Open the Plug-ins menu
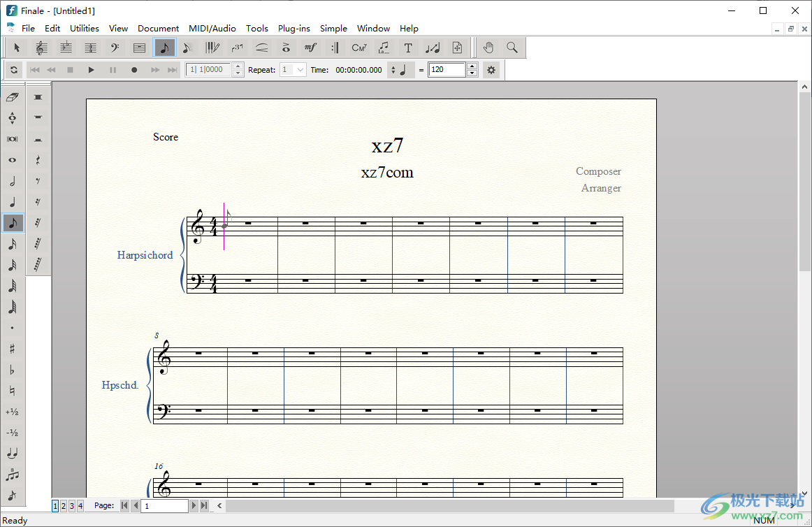 point(293,29)
